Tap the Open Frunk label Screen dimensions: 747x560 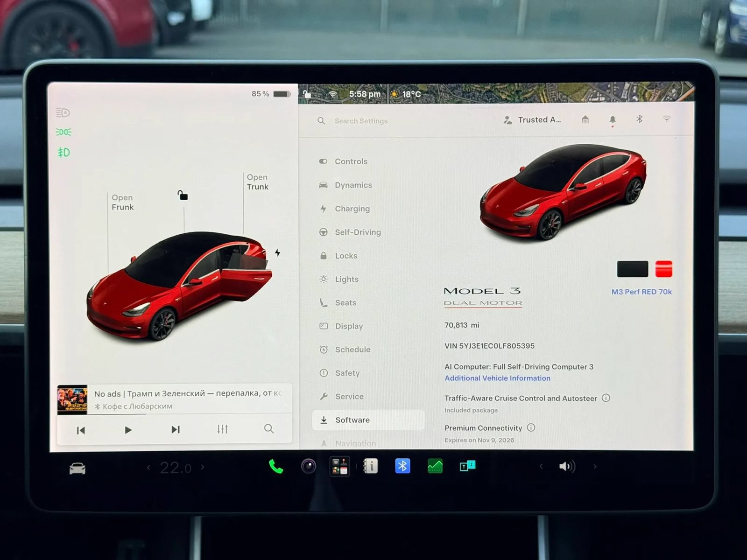pyautogui.click(x=123, y=203)
